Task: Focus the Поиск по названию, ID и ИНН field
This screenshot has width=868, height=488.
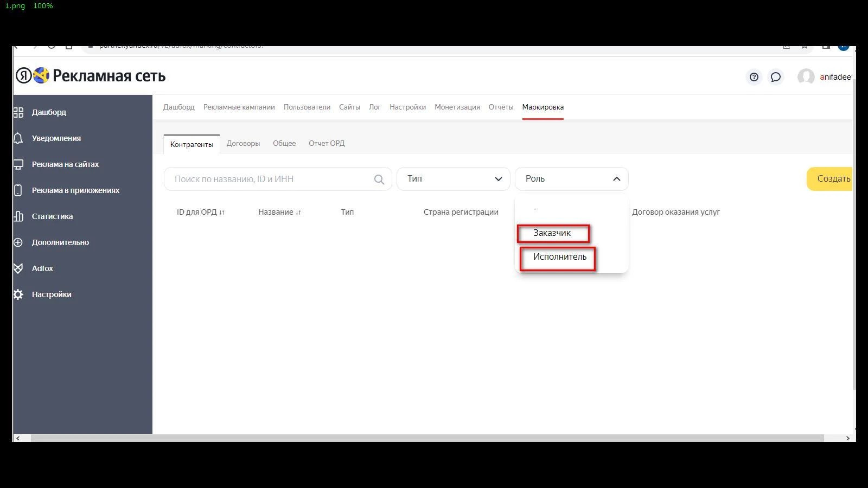Action: pos(278,179)
